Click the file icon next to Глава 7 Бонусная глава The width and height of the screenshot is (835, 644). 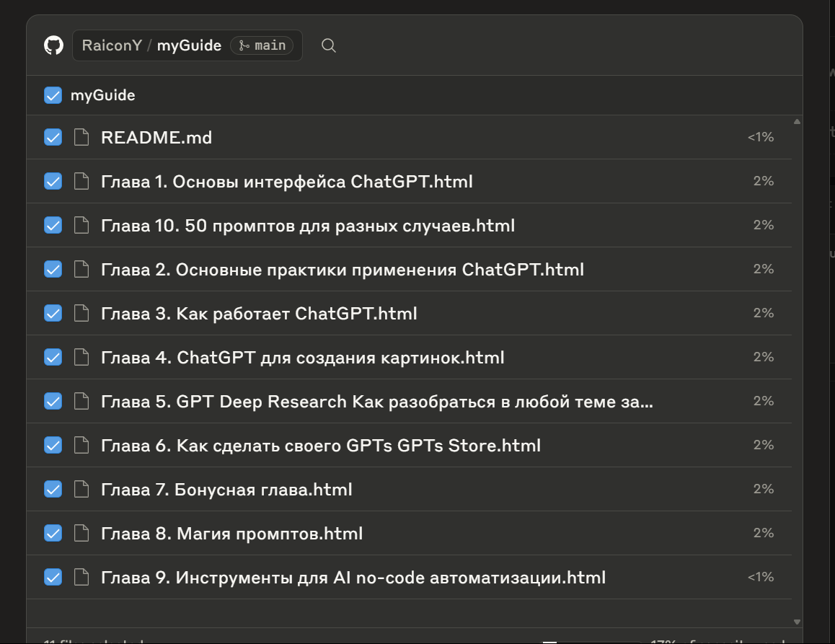point(81,489)
